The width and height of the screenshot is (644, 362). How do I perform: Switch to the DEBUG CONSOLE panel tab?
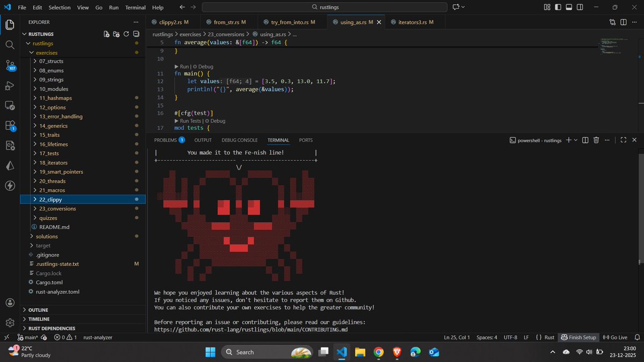click(239, 140)
